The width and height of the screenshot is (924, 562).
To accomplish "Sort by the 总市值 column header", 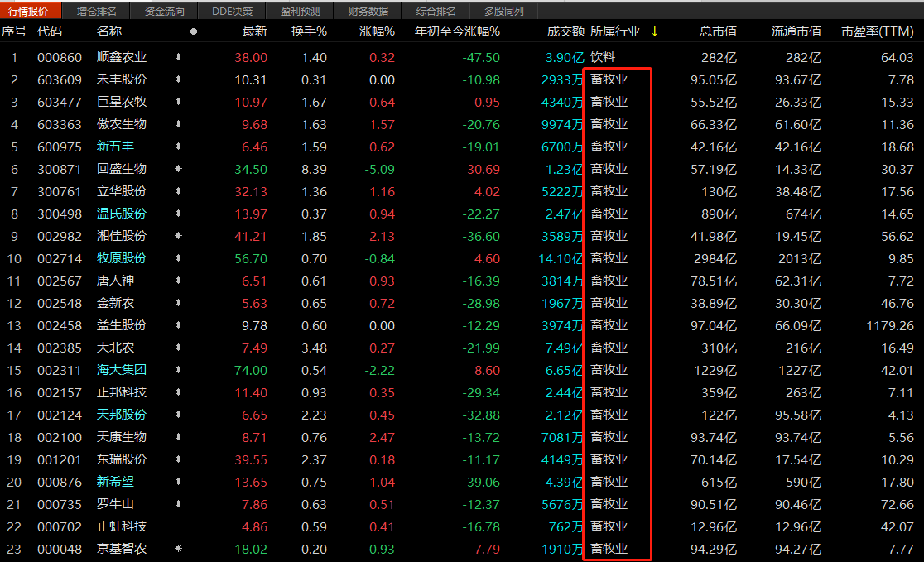I will pos(717,31).
